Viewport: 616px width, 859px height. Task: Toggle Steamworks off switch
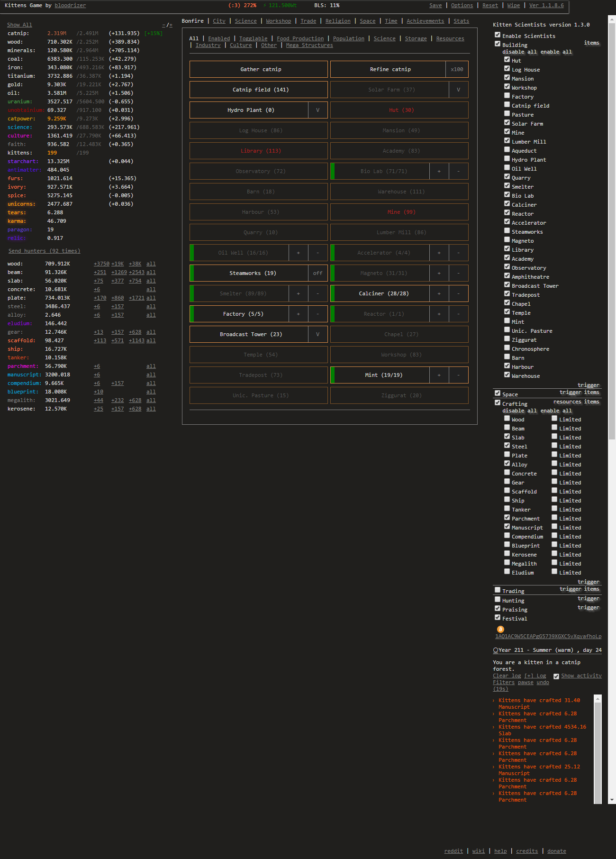pos(317,273)
